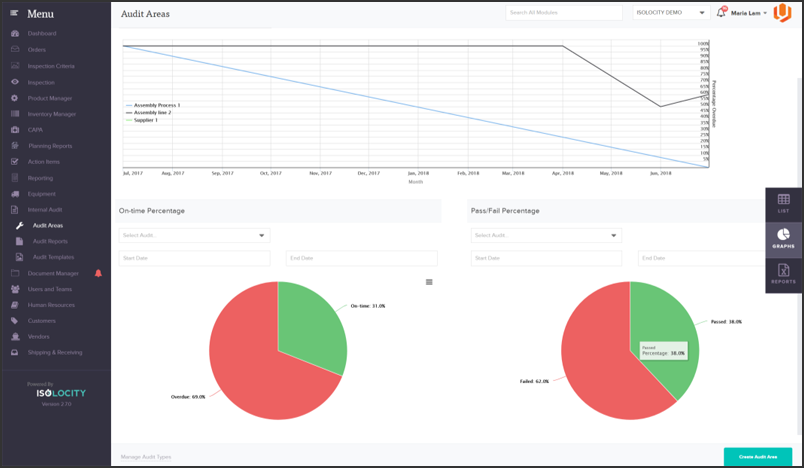The height and width of the screenshot is (468, 804).
Task: Click the Inspection eye icon
Action: click(x=15, y=82)
